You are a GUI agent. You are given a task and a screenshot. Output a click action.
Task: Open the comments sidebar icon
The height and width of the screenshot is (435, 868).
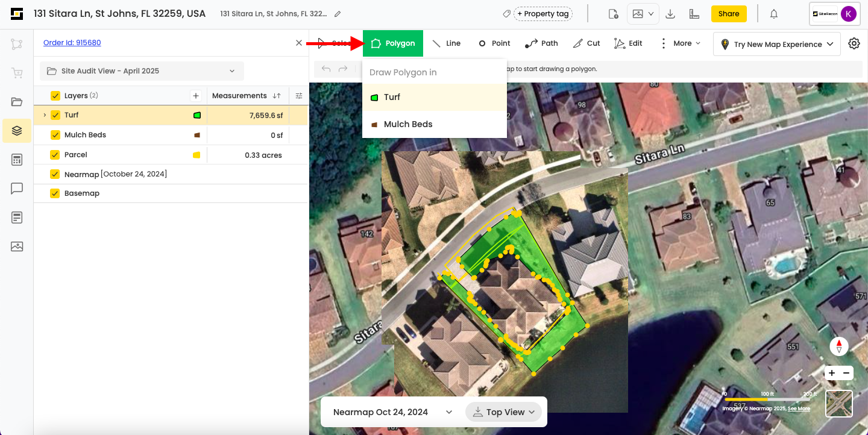pos(17,189)
